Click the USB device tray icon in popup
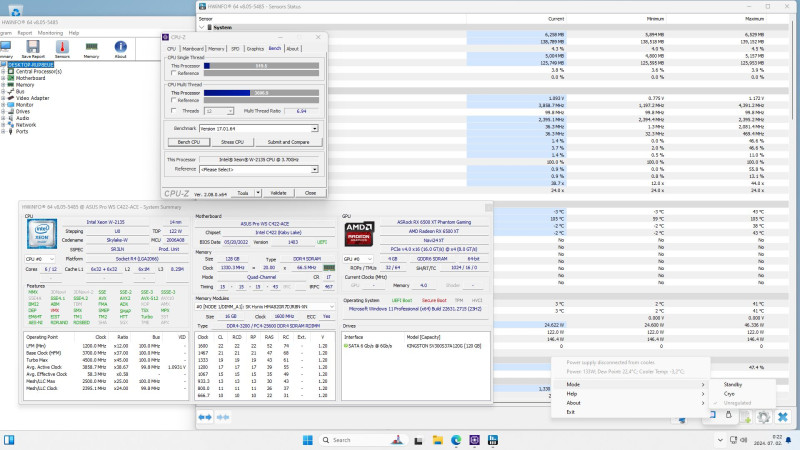 (729, 415)
